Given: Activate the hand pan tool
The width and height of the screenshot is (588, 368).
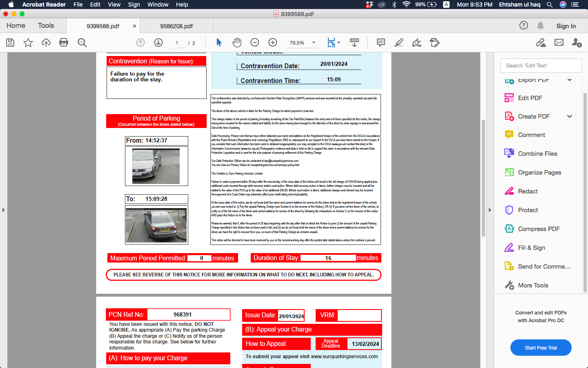Looking at the screenshot, I should tap(237, 43).
